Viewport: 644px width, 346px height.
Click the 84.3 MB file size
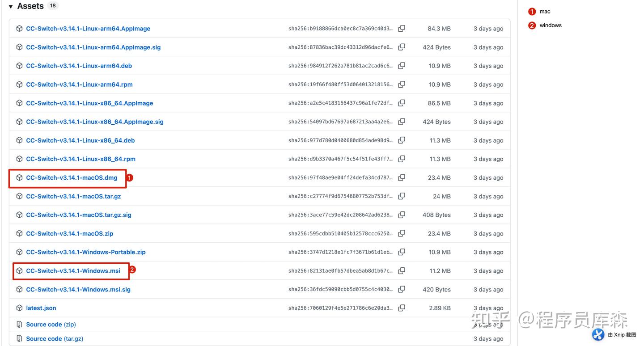(439, 29)
